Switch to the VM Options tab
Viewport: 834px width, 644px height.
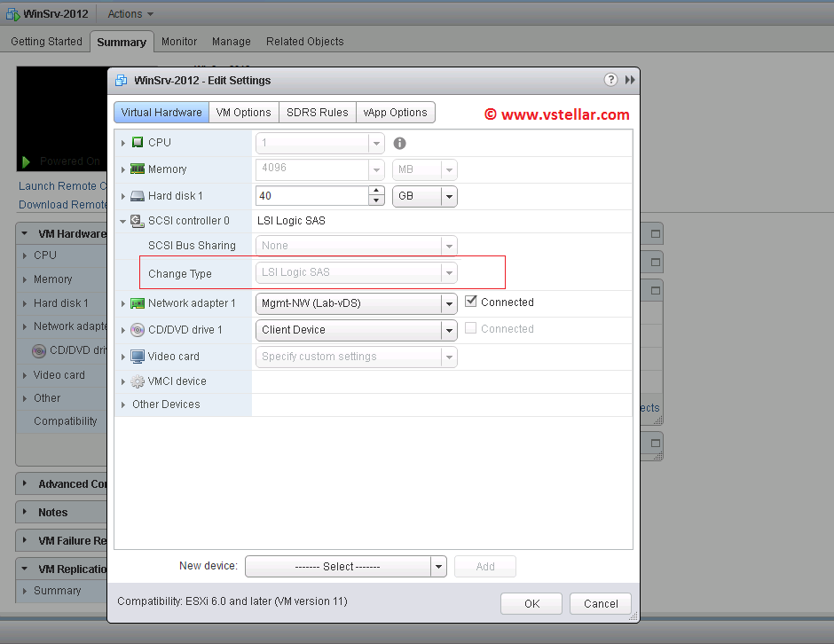click(x=244, y=113)
